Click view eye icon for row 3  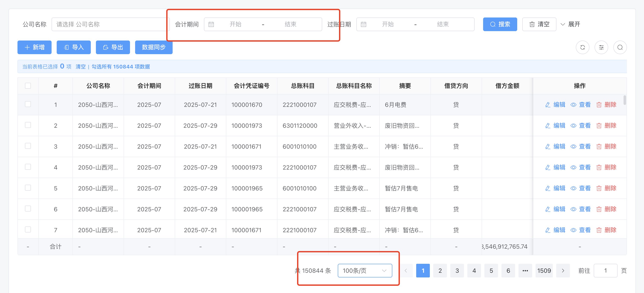pyautogui.click(x=573, y=147)
